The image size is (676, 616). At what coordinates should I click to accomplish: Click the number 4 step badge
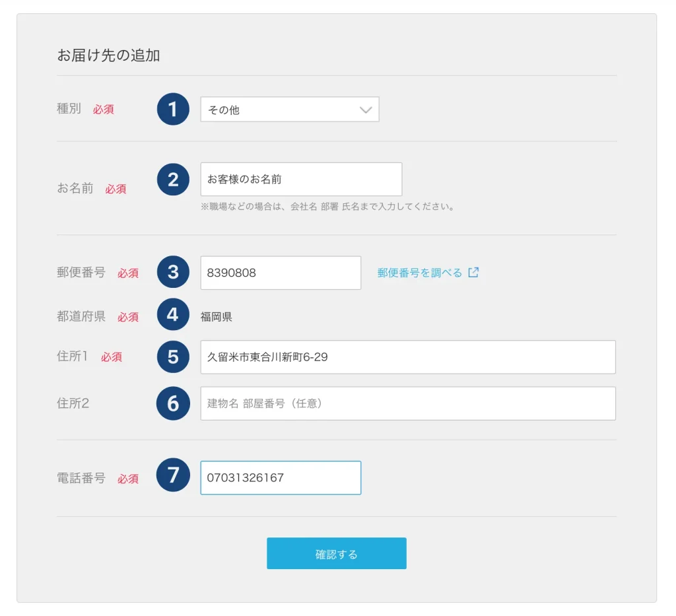point(173,315)
